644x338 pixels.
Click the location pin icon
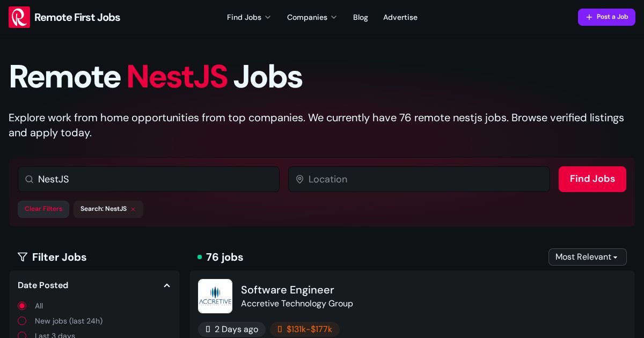(300, 179)
